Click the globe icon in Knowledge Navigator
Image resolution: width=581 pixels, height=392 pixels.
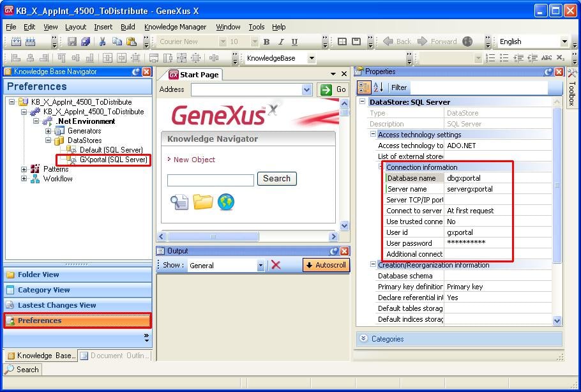[226, 202]
